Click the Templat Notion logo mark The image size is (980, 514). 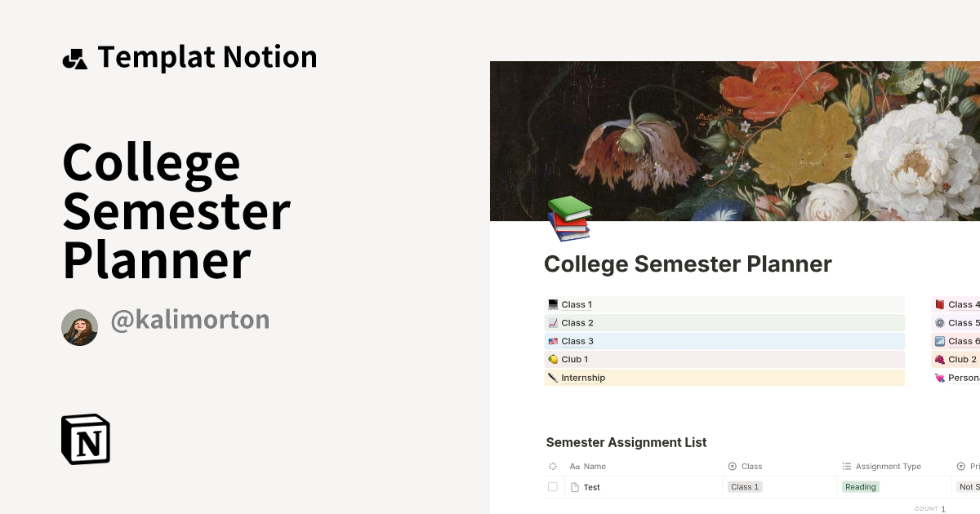point(74,57)
